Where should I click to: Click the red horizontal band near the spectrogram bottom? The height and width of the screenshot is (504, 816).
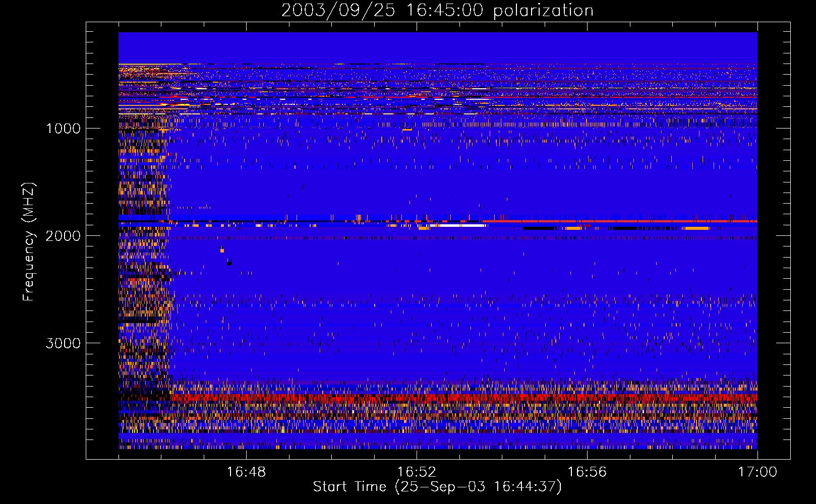464,398
